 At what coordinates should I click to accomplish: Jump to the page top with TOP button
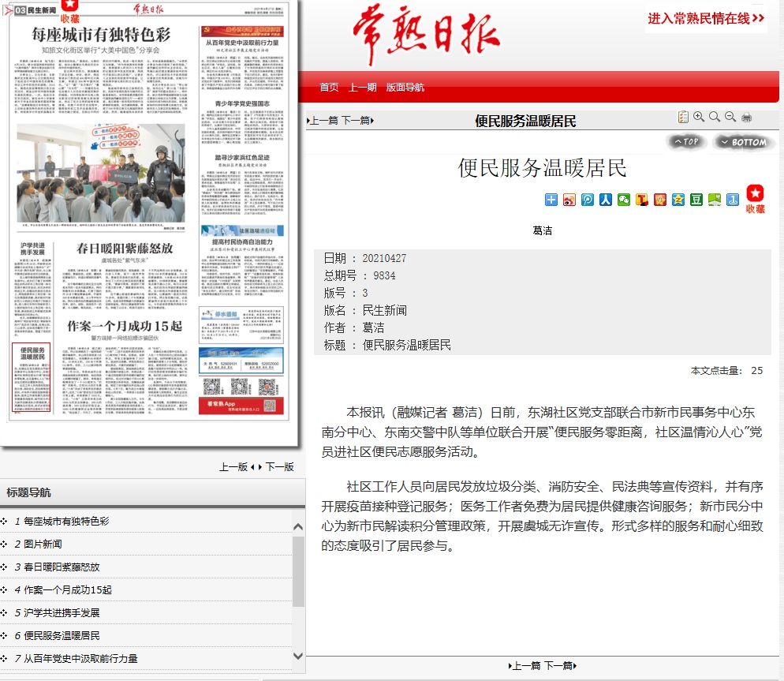(687, 142)
